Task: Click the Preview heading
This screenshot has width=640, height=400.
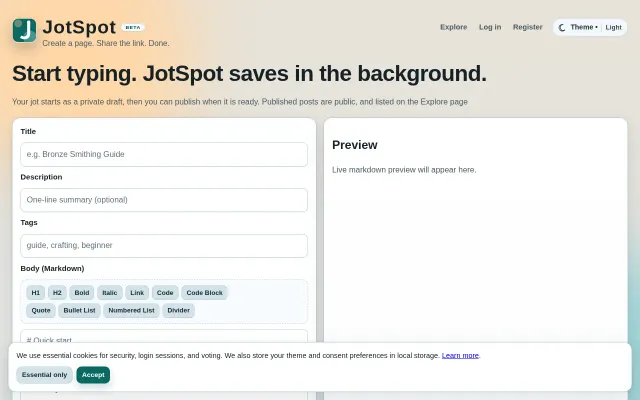Action: pyautogui.click(x=355, y=145)
